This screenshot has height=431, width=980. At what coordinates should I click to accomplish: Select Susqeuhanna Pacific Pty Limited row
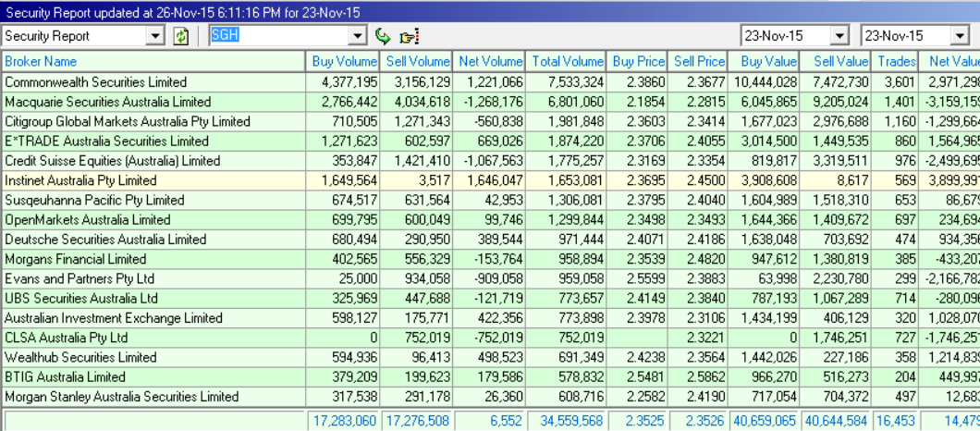[490, 200]
